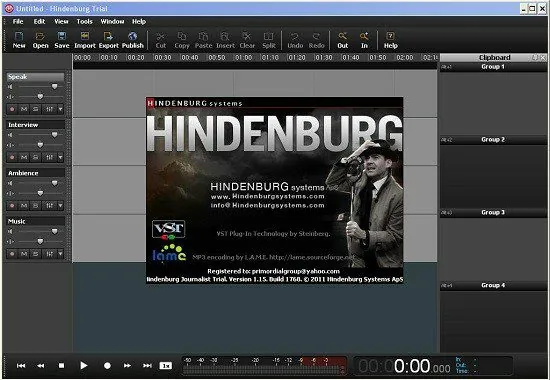Click the Open toolbar icon
The height and width of the screenshot is (380, 550).
point(40,40)
